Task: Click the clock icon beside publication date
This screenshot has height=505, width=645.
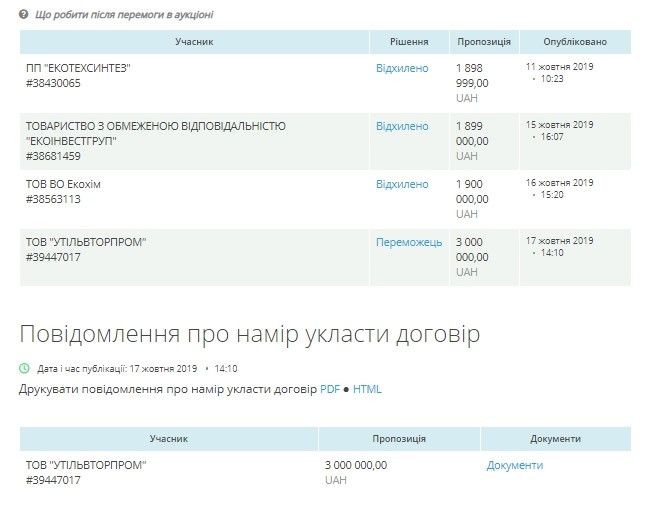Action: 24,368
